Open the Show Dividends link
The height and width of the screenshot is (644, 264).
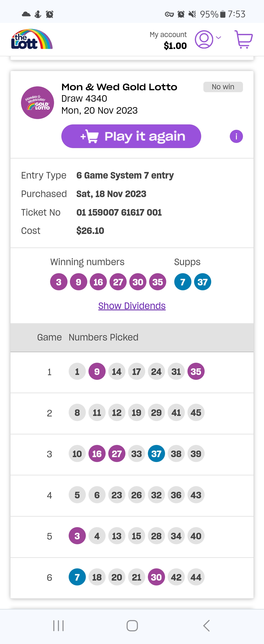[132, 306]
